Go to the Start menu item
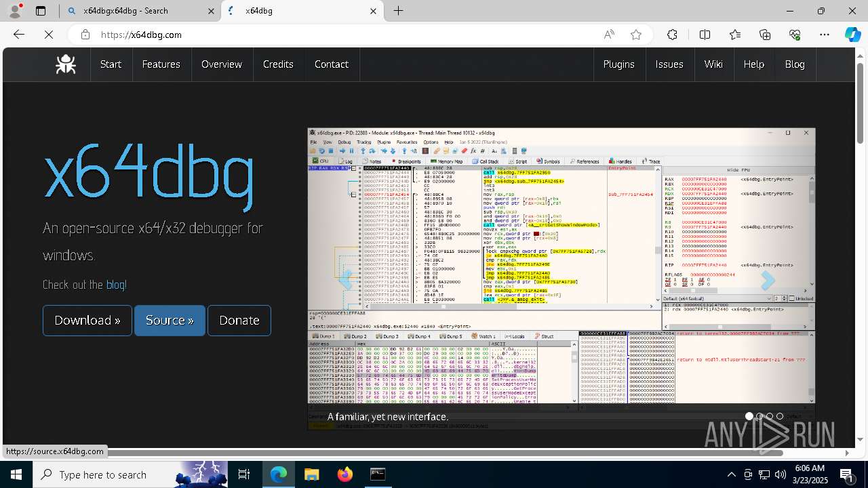 coord(111,64)
